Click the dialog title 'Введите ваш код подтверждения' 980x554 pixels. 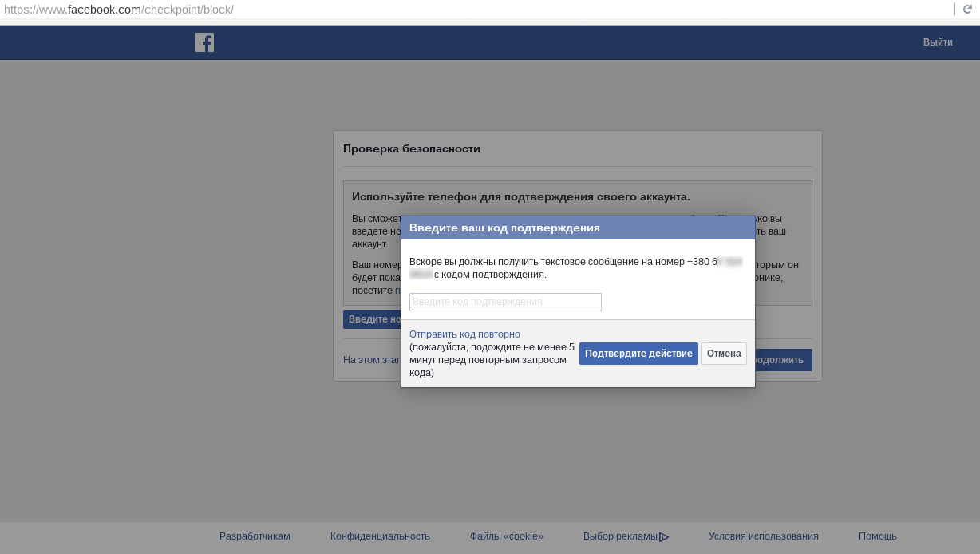click(x=504, y=228)
